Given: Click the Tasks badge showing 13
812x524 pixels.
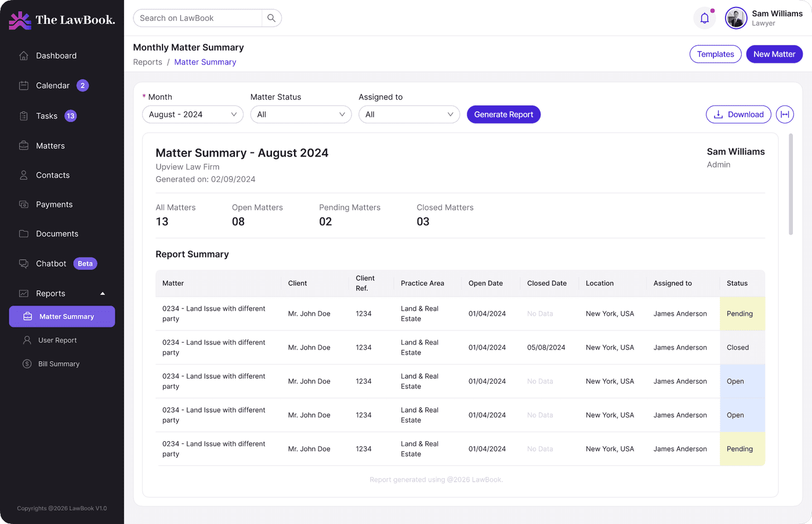Looking at the screenshot, I should pos(71,116).
